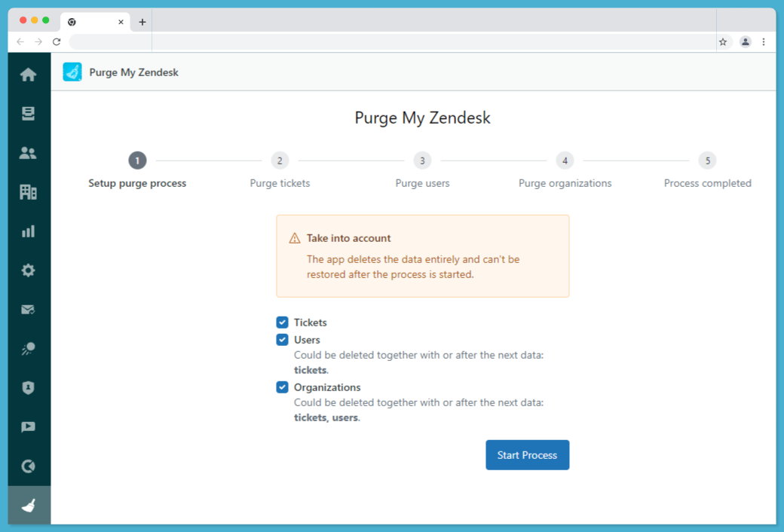This screenshot has height=532, width=784.
Task: Select the active browser tab
Action: click(x=96, y=22)
